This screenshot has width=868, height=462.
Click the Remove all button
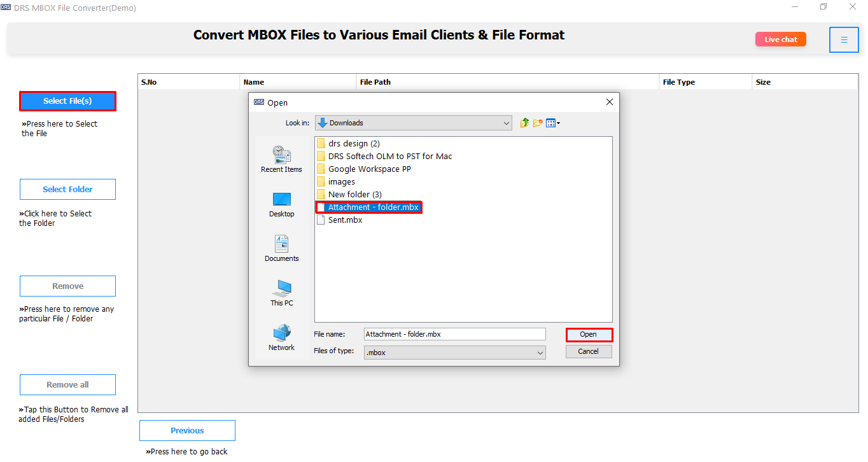pos(67,384)
